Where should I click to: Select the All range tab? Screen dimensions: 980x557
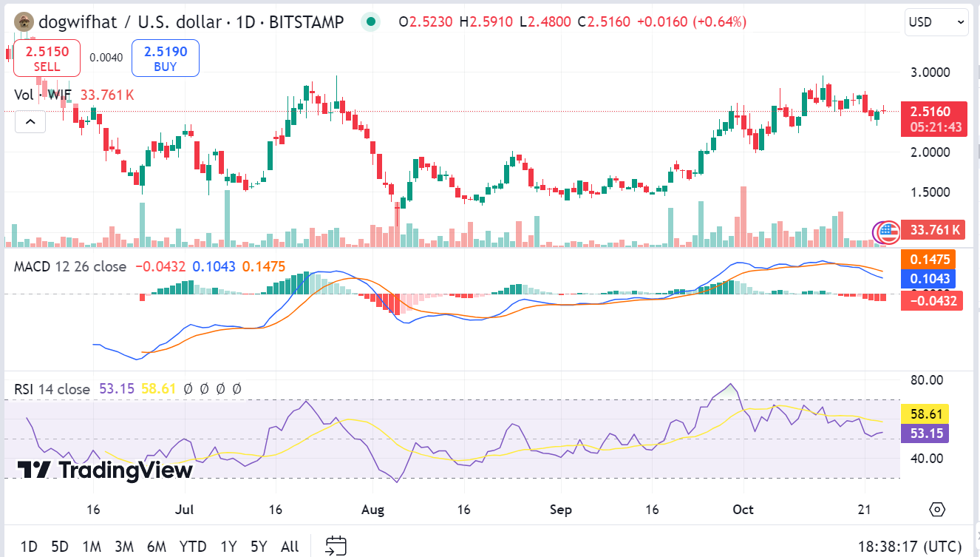290,546
